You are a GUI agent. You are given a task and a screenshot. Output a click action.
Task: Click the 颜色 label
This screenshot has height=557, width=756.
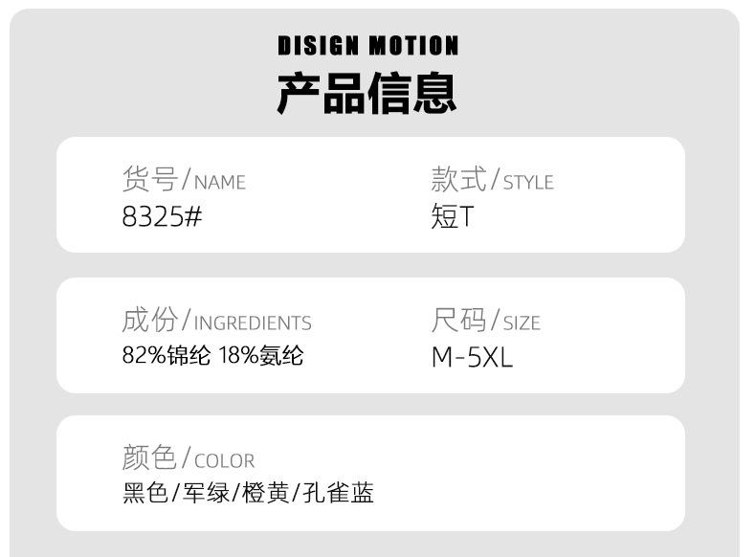coord(149,457)
